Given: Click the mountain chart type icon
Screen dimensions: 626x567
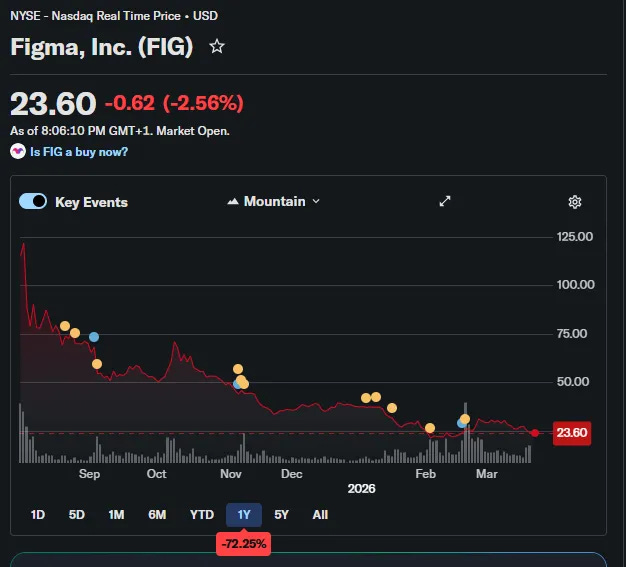Looking at the screenshot, I should [233, 201].
